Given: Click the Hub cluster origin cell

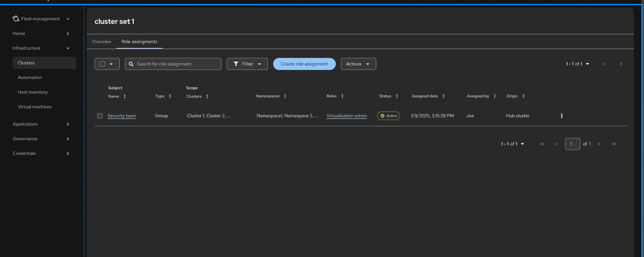Looking at the screenshot, I should coord(518,116).
